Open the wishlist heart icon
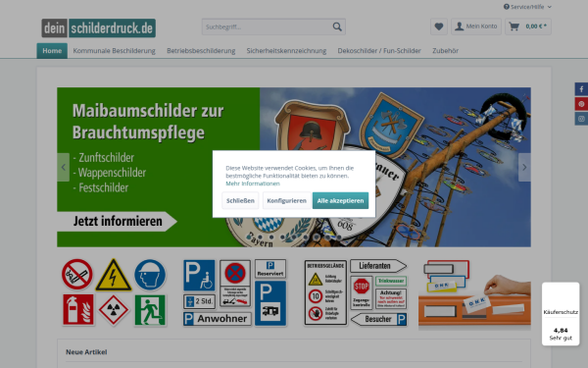Screen dimensions: 588x368 (x=439, y=26)
